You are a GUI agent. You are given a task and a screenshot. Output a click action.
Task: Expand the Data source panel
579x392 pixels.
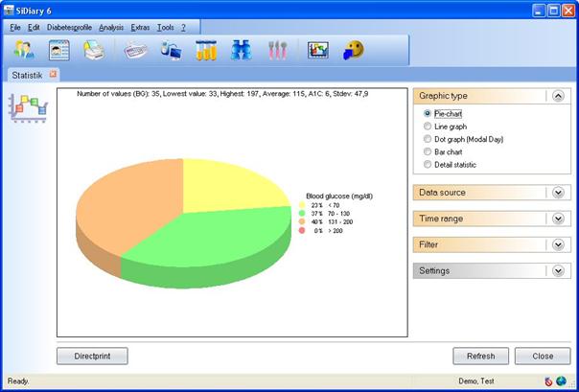[558, 193]
